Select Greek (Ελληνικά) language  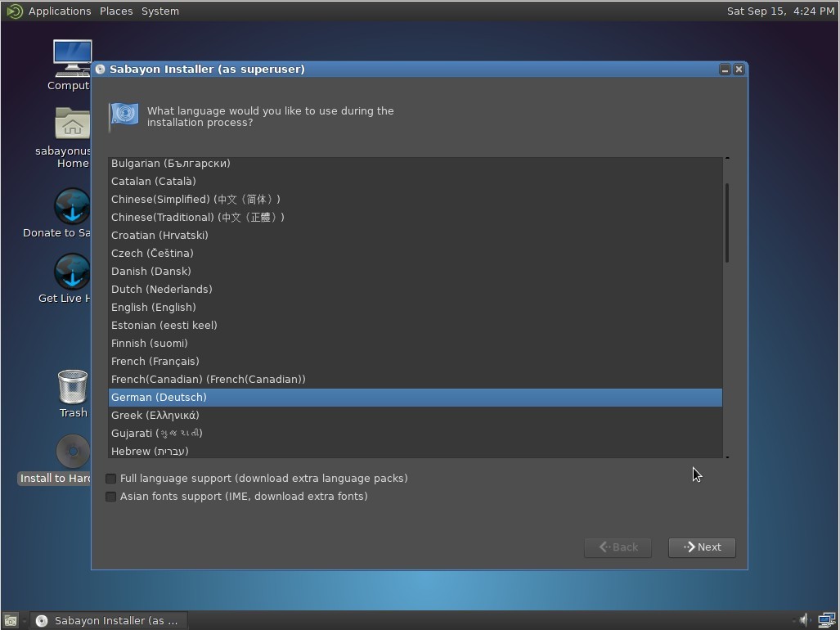(x=416, y=415)
